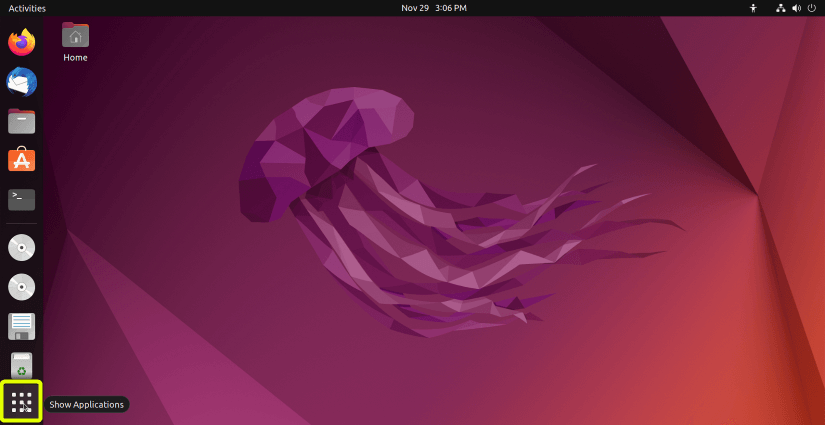Open the Trash from the dock

pyautogui.click(x=22, y=366)
